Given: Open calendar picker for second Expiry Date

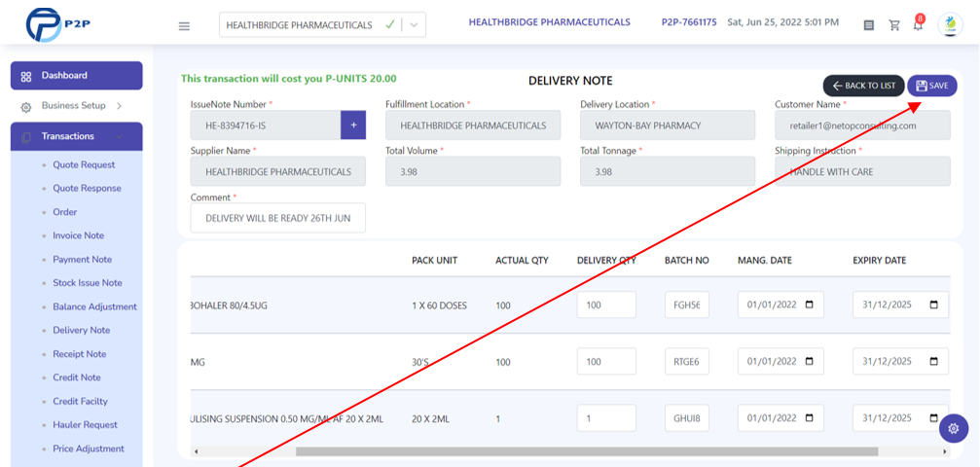Looking at the screenshot, I should pos(933,361).
